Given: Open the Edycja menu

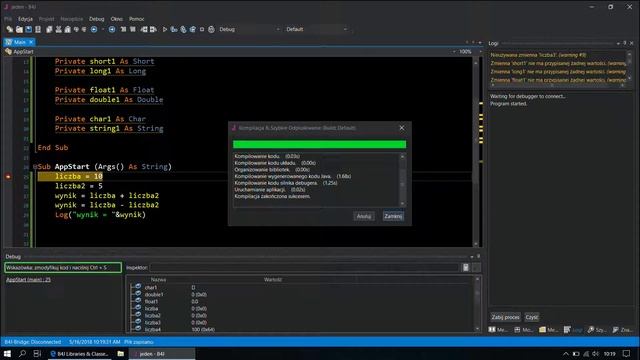Looking at the screenshot, I should (x=25, y=19).
